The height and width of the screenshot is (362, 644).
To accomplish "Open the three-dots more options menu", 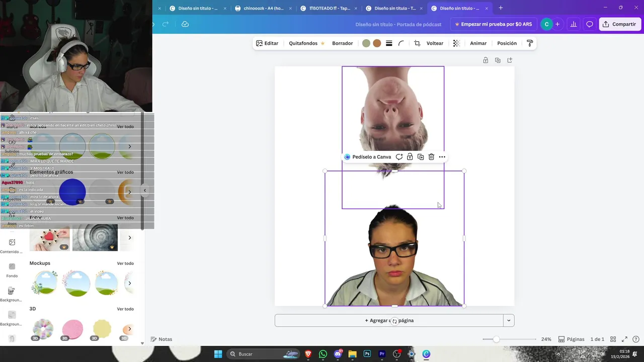I will [x=442, y=157].
